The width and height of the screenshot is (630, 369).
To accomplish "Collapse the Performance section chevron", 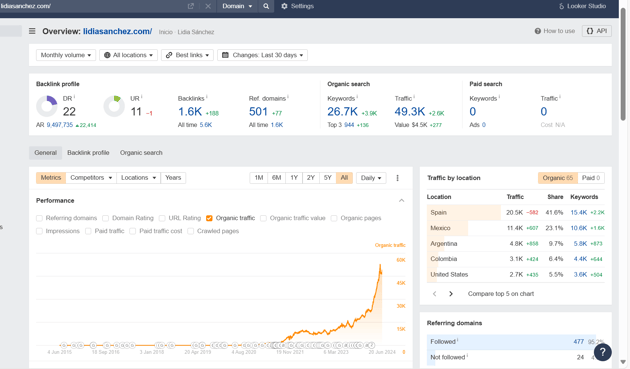I will point(401,201).
